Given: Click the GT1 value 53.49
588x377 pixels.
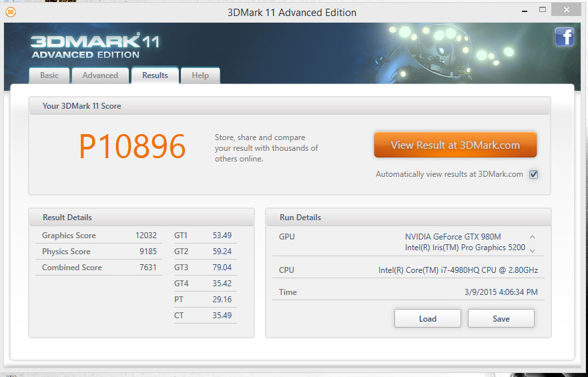Looking at the screenshot, I should point(222,236).
